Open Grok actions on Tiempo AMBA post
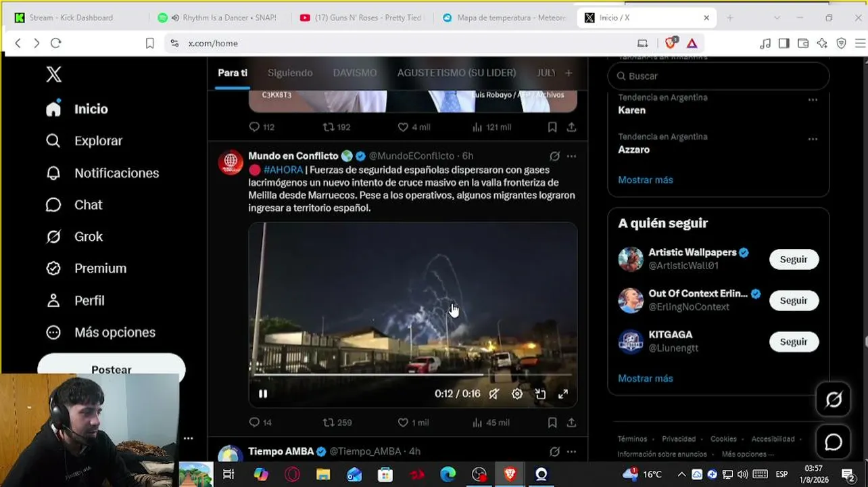Viewport: 868px width, 487px height. (x=554, y=451)
